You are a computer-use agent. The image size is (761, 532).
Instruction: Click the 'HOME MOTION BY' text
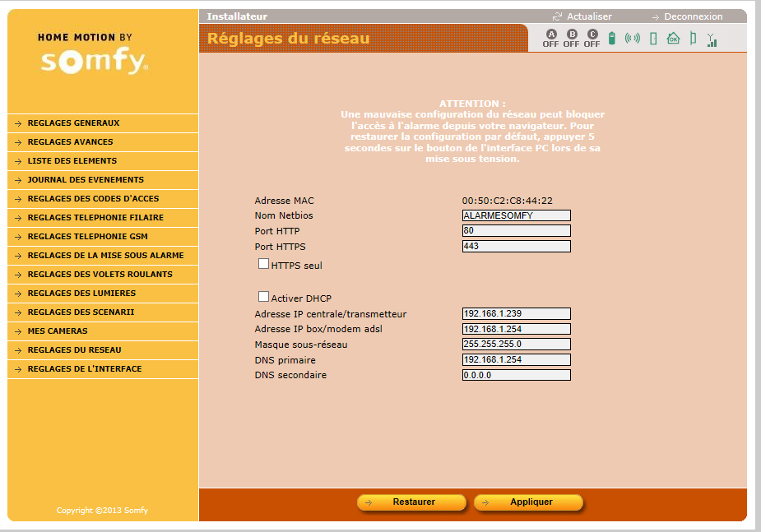85,37
